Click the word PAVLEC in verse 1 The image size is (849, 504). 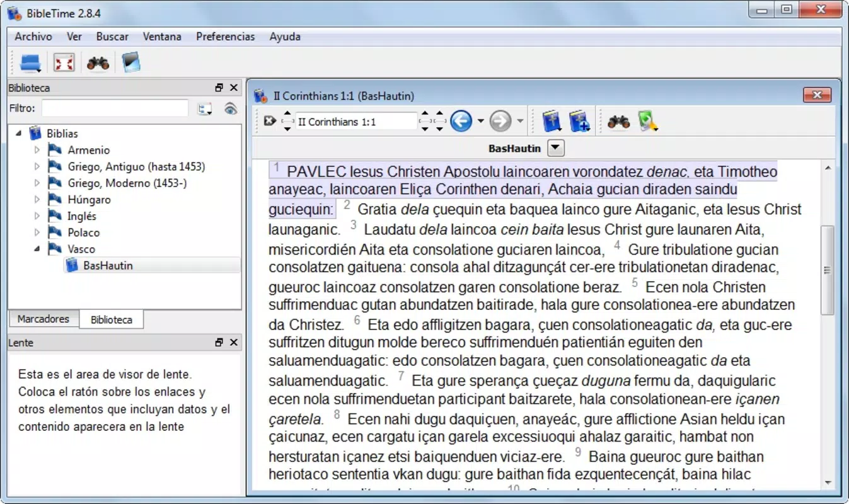[316, 171]
